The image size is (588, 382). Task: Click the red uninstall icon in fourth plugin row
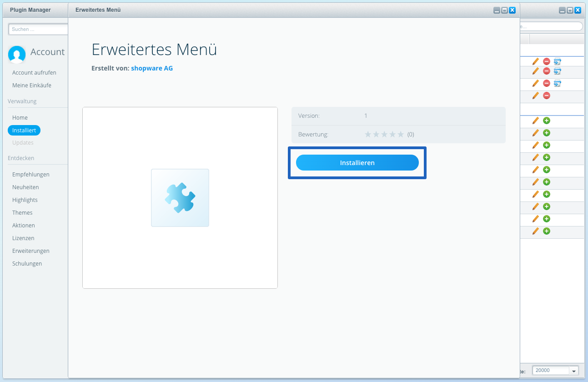coord(547,95)
